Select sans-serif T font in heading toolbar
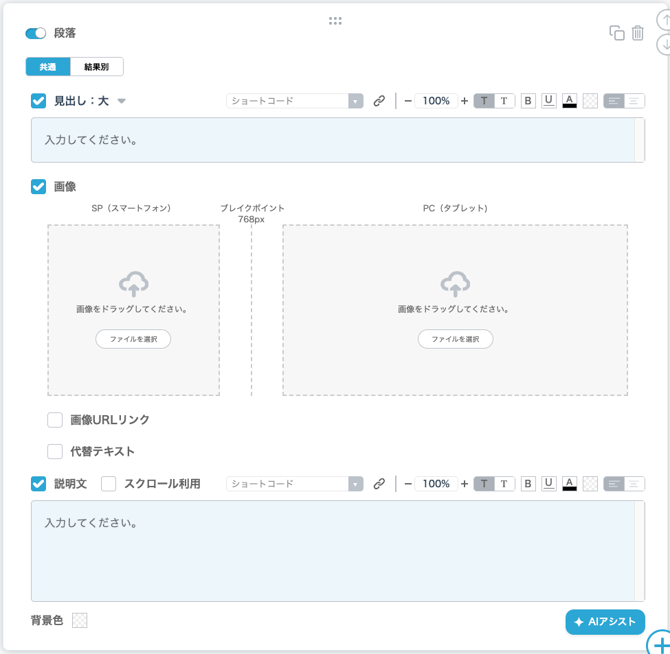This screenshot has height=654, width=670. (484, 101)
